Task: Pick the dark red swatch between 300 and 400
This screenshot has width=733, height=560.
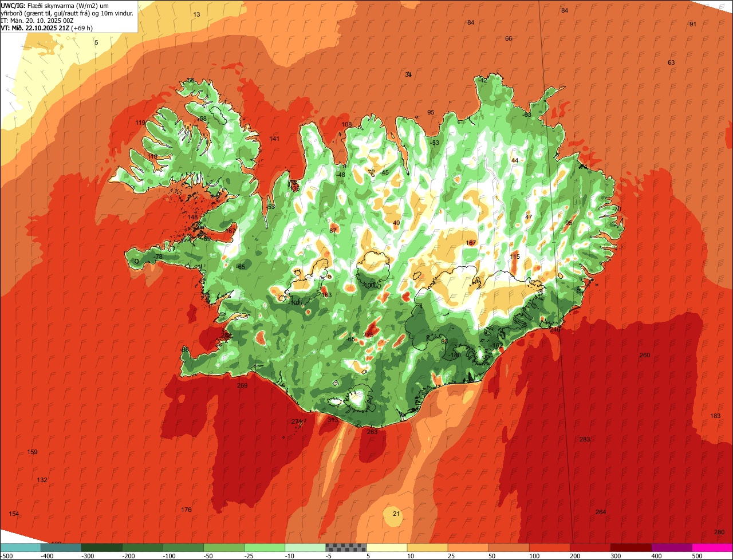Action: click(630, 547)
